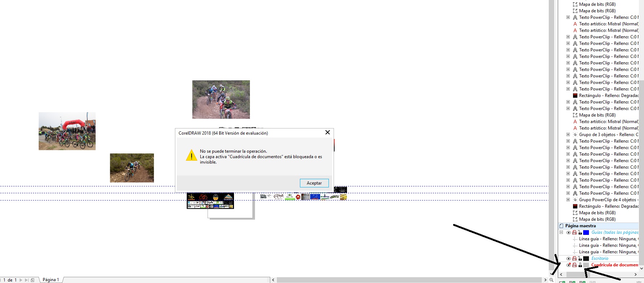Expand the Grupo de 3 objetos item
Screen dimensions: 644x283
[568, 135]
